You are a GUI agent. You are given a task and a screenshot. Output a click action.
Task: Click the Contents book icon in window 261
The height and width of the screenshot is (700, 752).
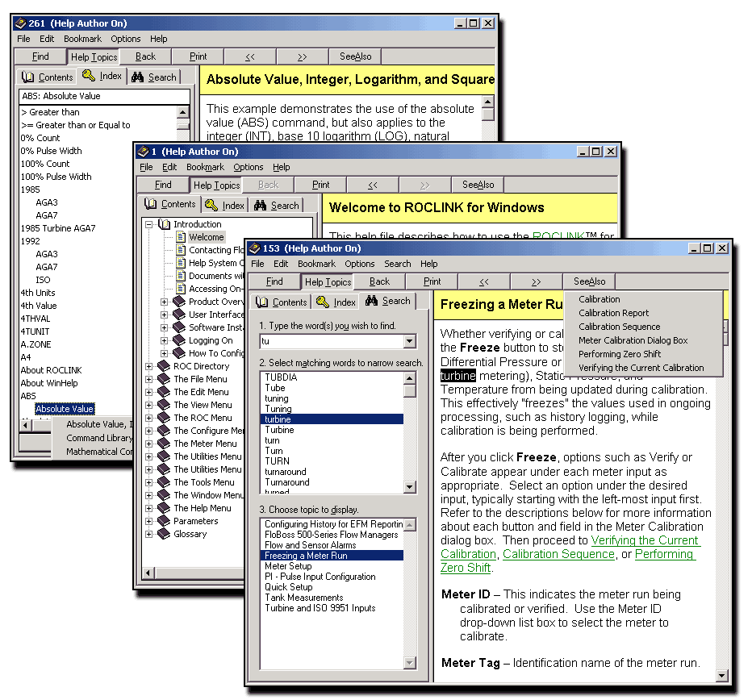pos(27,77)
